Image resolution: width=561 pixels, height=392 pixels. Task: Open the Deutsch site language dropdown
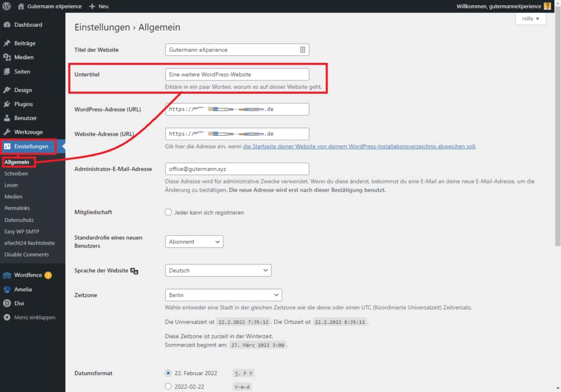click(218, 270)
